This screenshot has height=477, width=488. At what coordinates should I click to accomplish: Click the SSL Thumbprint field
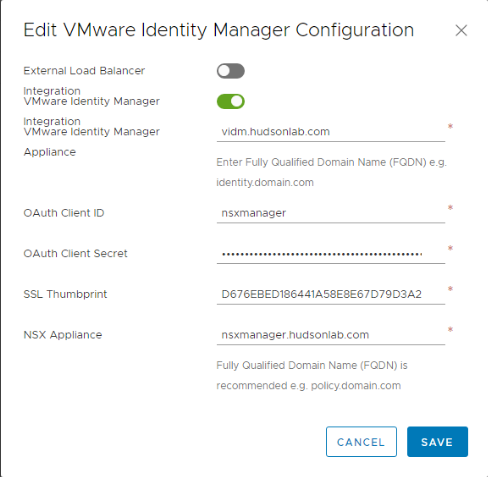(331, 294)
